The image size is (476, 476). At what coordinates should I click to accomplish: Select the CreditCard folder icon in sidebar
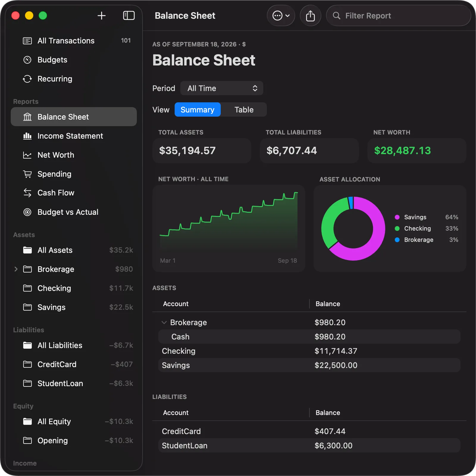click(x=27, y=364)
